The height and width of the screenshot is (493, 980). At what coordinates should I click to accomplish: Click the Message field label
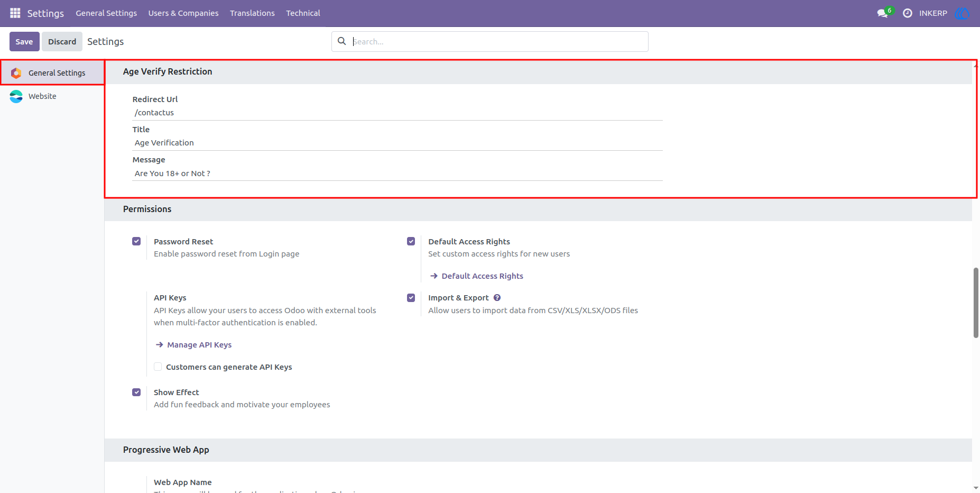coord(149,160)
